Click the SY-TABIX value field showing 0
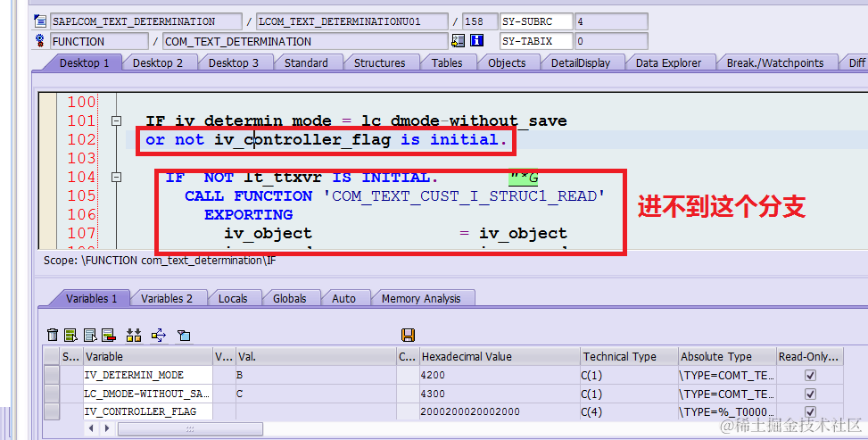Screen dimensions: 868x440 click(611, 41)
